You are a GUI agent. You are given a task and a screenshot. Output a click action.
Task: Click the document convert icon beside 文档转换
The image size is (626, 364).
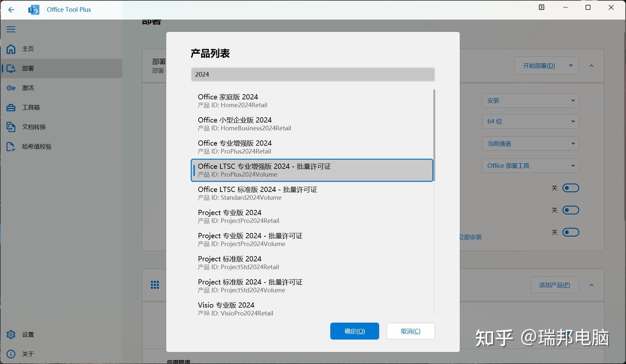(11, 127)
